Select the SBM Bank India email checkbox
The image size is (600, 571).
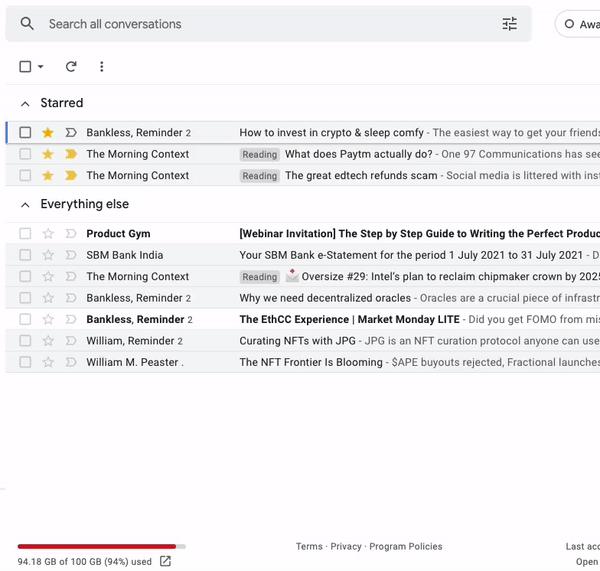pos(25,255)
